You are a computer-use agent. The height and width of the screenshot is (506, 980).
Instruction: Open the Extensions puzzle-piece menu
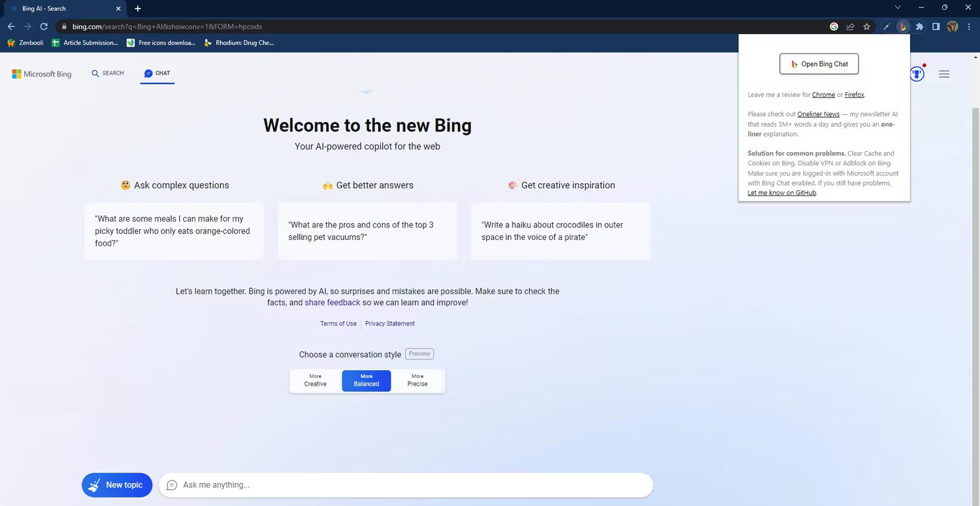click(x=920, y=27)
